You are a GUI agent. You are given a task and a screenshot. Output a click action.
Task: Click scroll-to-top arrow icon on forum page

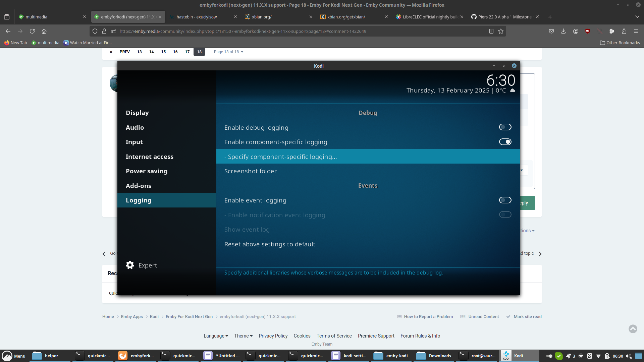633,329
